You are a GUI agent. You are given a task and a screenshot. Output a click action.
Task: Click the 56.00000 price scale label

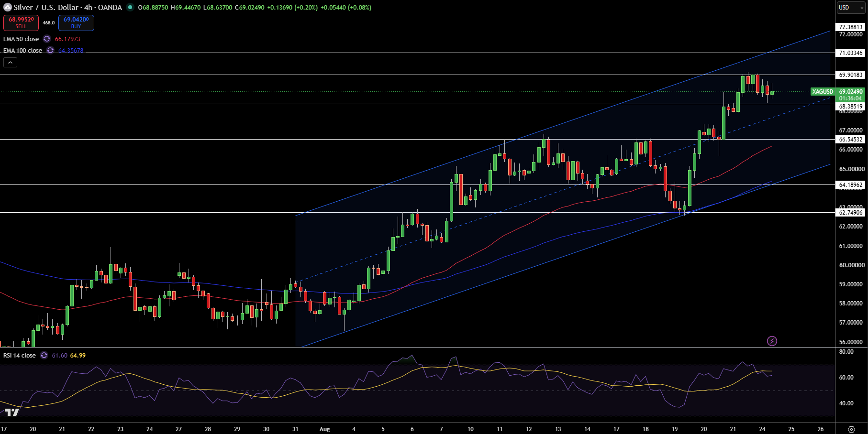(852, 342)
